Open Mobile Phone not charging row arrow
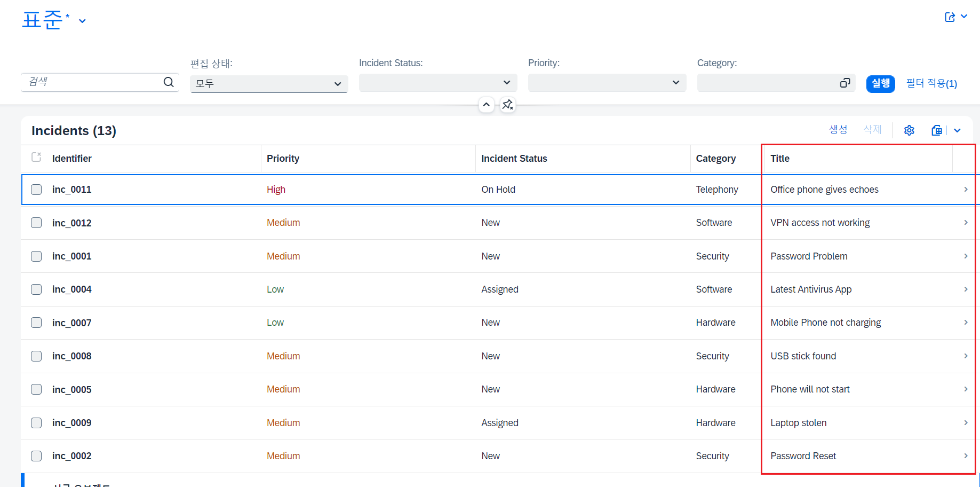The height and width of the screenshot is (487, 980). pyautogui.click(x=966, y=323)
